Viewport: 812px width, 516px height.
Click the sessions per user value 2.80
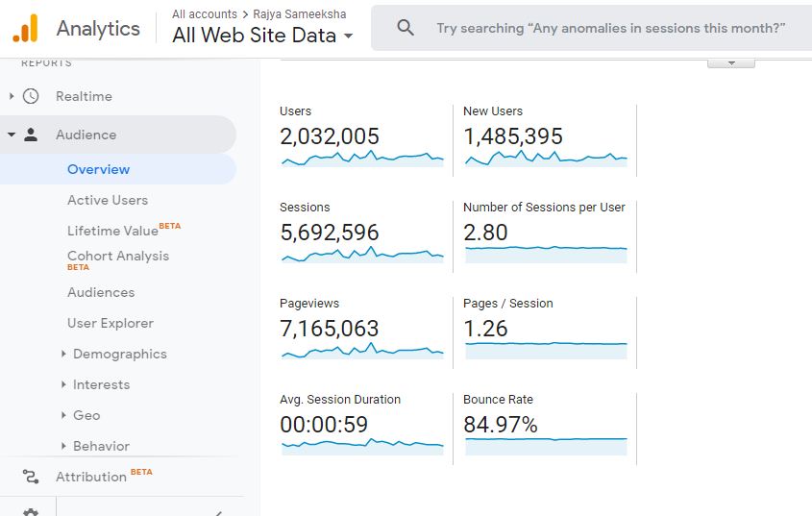click(x=485, y=233)
